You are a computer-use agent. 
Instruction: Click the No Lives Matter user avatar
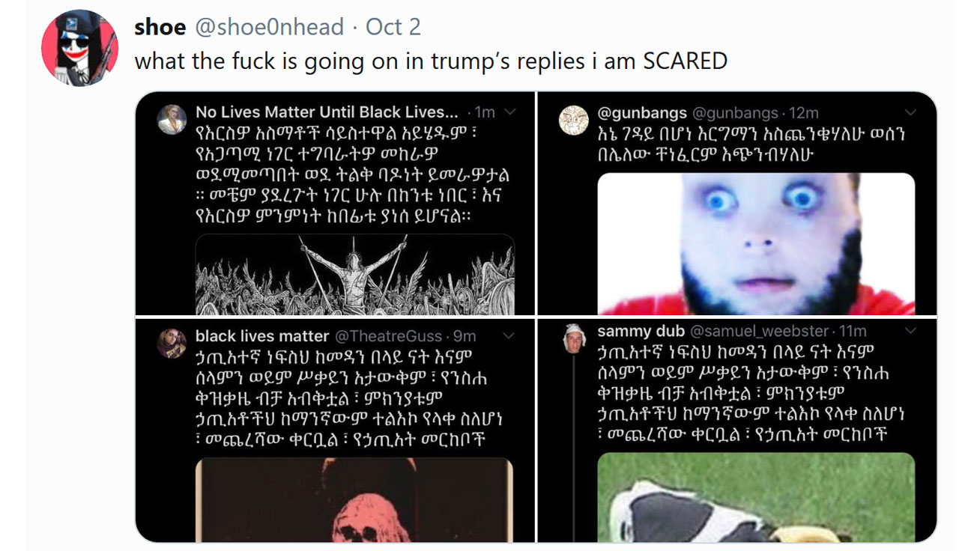click(x=172, y=119)
